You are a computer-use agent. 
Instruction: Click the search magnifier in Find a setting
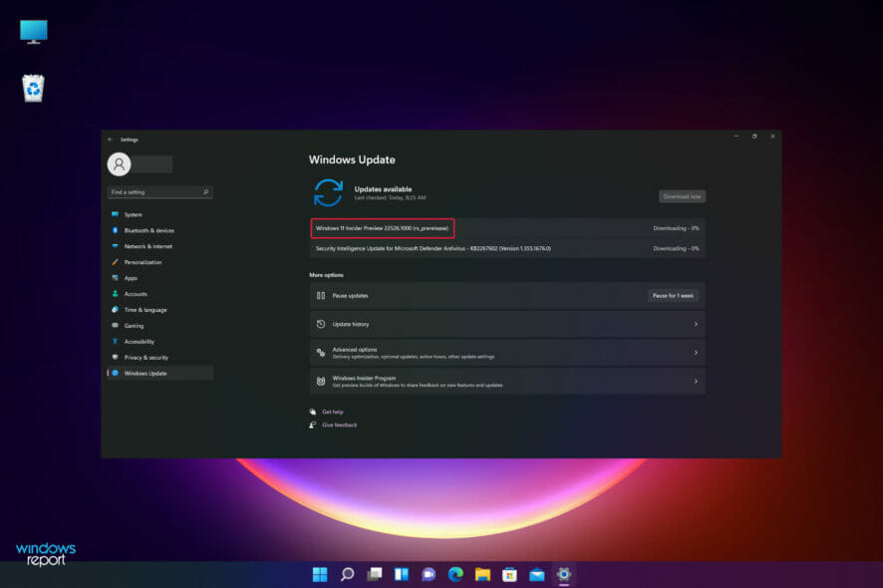(206, 192)
